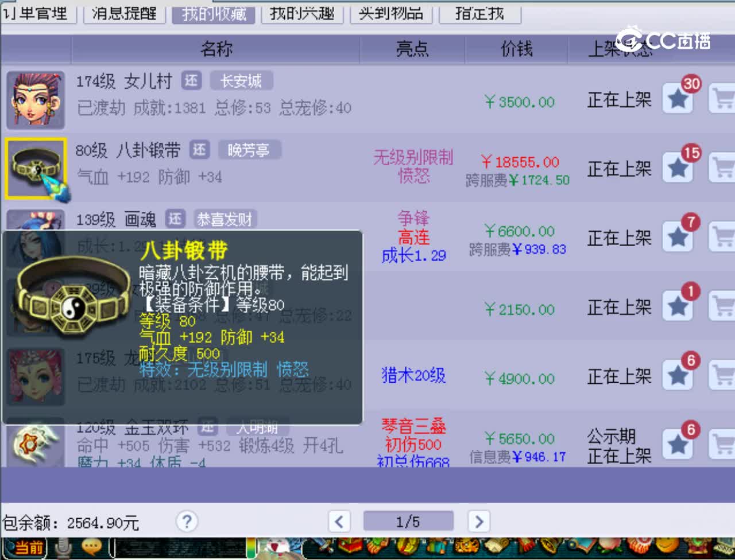
Task: Click favorite star on 174级 女儿村 row
Action: tap(678, 100)
